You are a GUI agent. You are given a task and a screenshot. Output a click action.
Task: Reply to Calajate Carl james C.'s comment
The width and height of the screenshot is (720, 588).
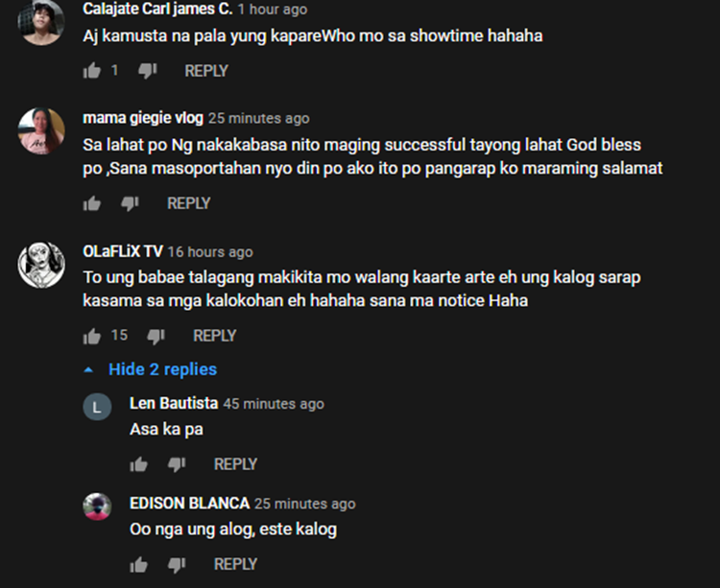(x=206, y=71)
